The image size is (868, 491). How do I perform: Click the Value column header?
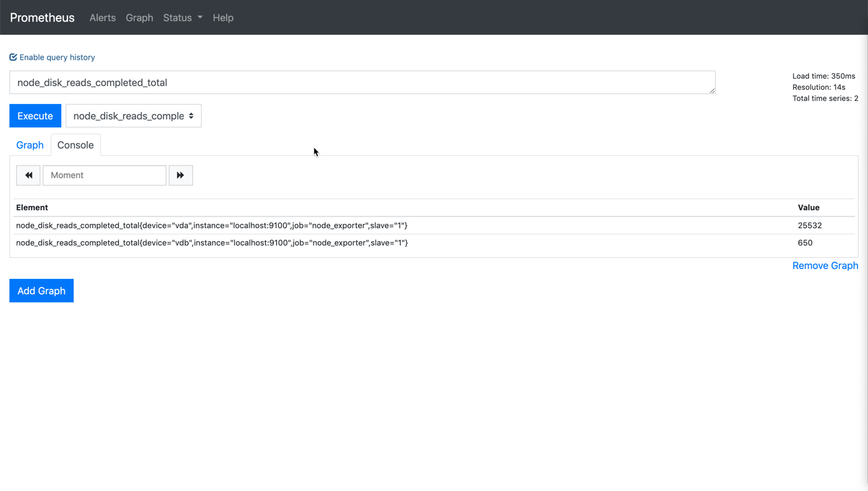click(809, 207)
